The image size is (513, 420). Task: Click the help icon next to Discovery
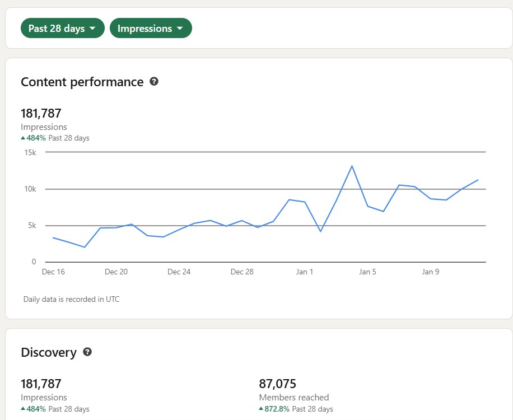click(x=87, y=352)
